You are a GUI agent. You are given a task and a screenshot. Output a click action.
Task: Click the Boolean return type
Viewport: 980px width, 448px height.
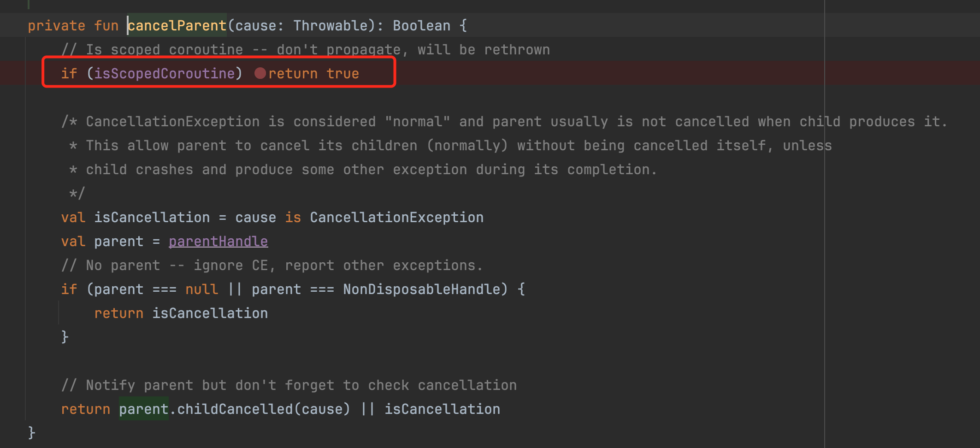click(x=421, y=26)
